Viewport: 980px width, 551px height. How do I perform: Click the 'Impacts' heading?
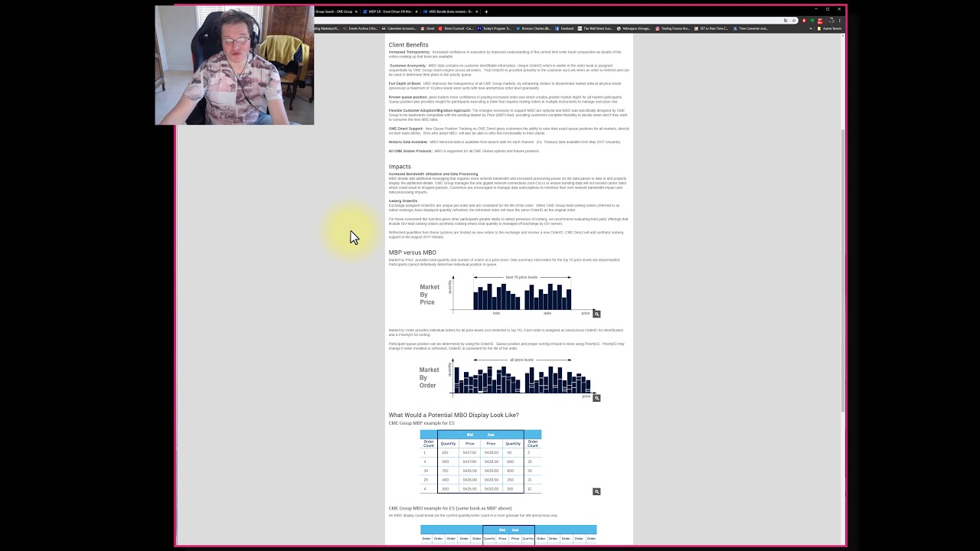click(x=400, y=166)
